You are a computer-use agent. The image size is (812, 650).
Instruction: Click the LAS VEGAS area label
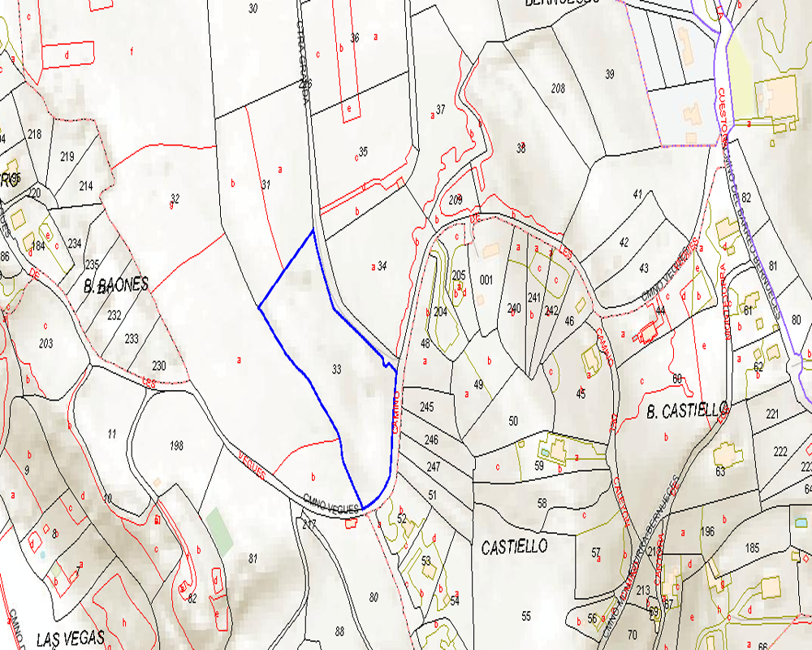[x=71, y=638]
